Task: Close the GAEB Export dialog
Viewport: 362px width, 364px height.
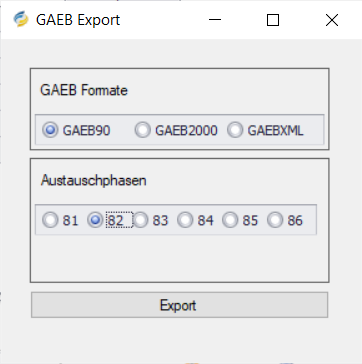Action: coord(332,20)
